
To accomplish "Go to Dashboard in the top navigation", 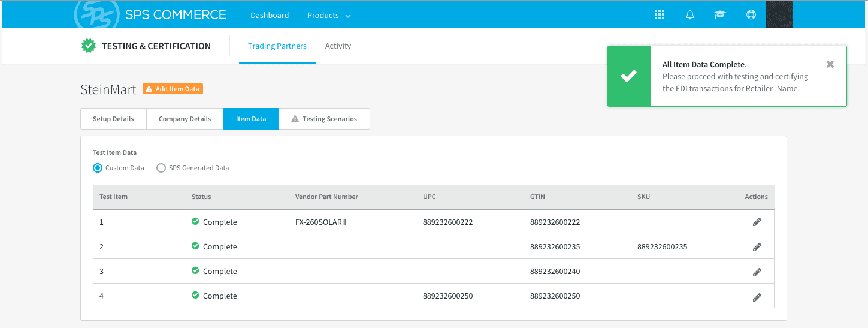I will [x=270, y=15].
